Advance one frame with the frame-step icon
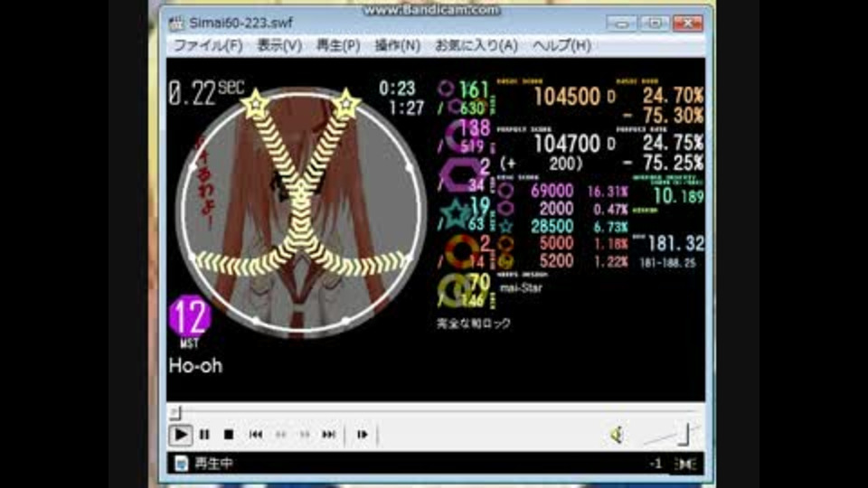This screenshot has width=868, height=488. coord(362,435)
